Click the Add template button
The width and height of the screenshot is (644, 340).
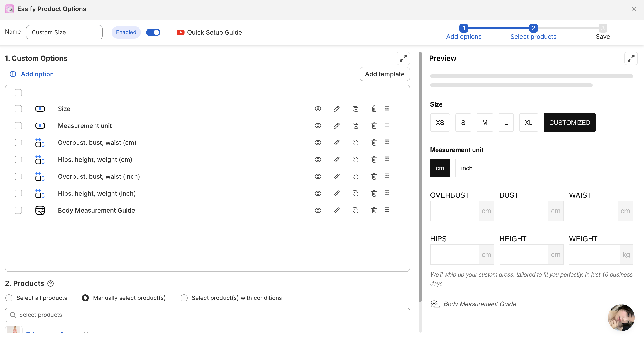[385, 74]
